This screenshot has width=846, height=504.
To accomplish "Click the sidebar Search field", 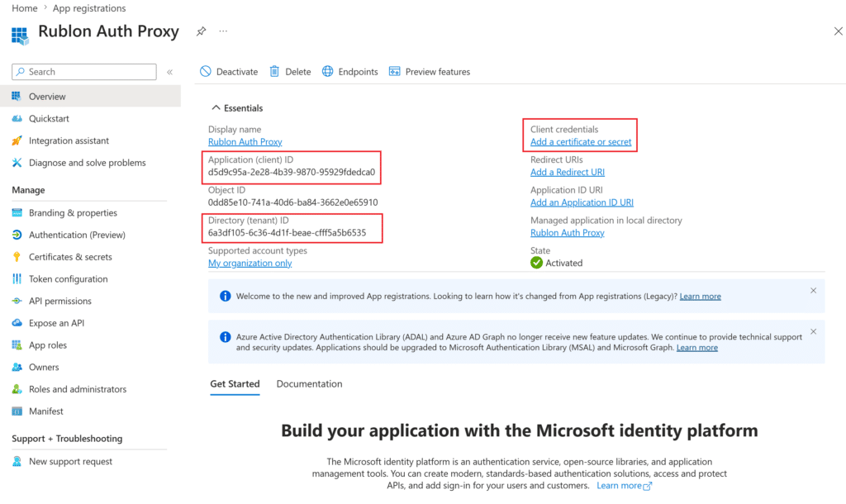I will coord(84,72).
